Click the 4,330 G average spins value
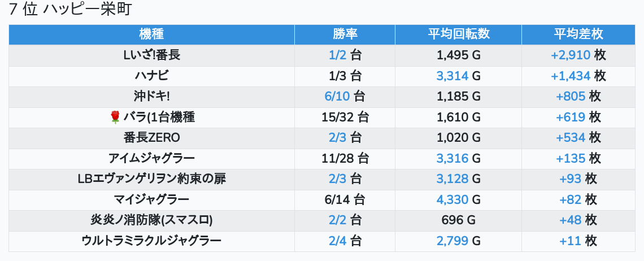This screenshot has height=261, width=644. tap(458, 200)
